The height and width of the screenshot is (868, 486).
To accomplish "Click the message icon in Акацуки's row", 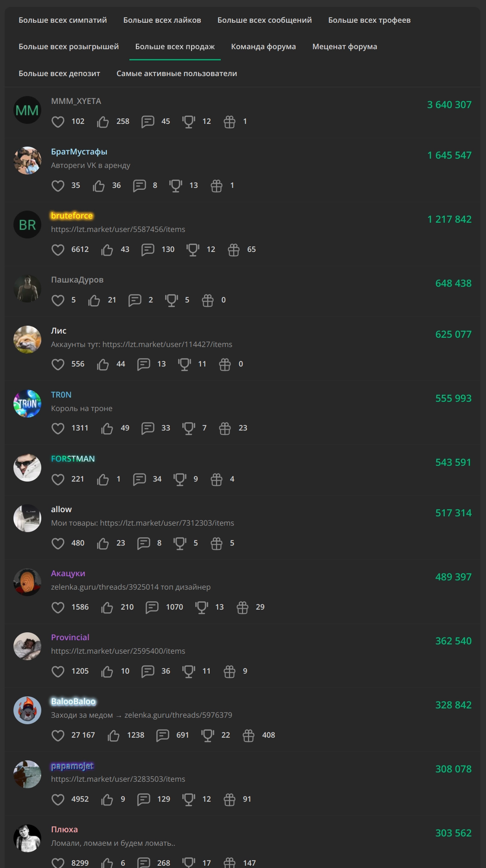I will pos(152,607).
